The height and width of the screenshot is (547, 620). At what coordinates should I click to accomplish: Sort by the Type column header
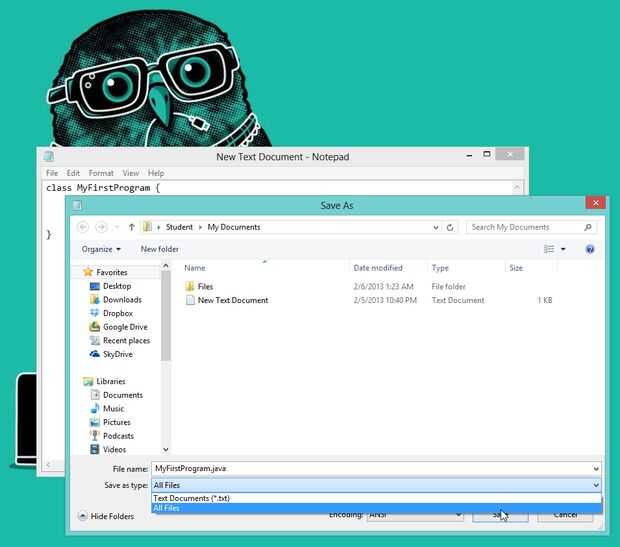click(440, 268)
